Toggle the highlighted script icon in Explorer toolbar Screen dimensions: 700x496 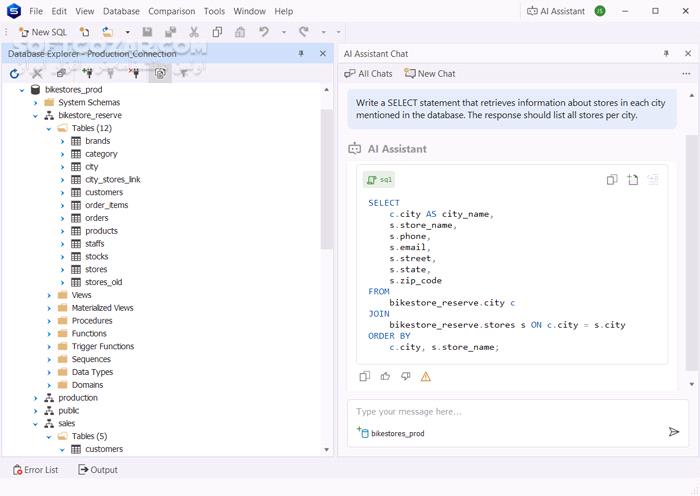(x=160, y=73)
